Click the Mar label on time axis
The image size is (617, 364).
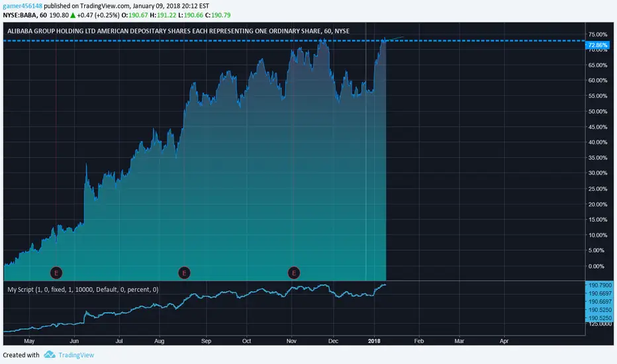tap(459, 341)
